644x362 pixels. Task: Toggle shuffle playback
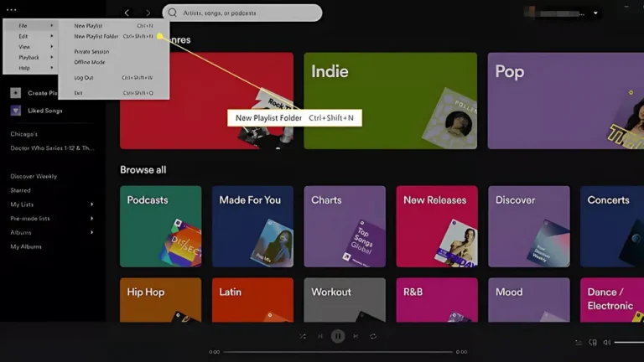[303, 336]
